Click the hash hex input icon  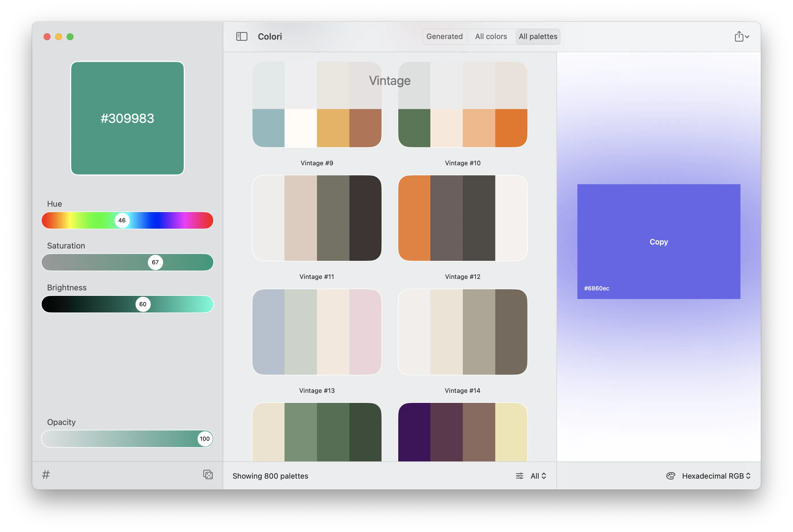[46, 474]
